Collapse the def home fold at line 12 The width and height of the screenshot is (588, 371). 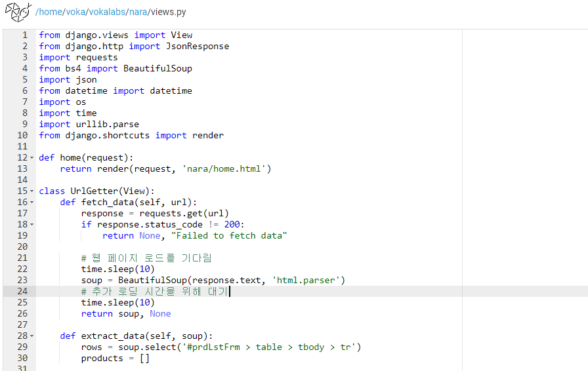[x=32, y=158]
